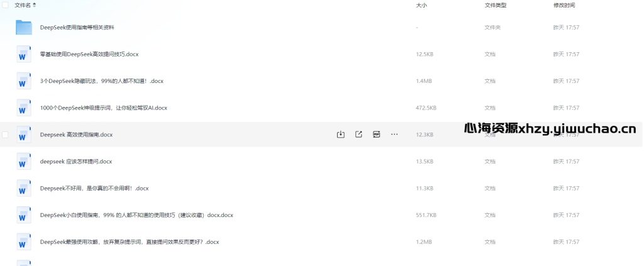Click Word icon for DeepSeek最强使用攻略 file
Image resolution: width=644 pixels, height=266 pixels.
[24, 242]
